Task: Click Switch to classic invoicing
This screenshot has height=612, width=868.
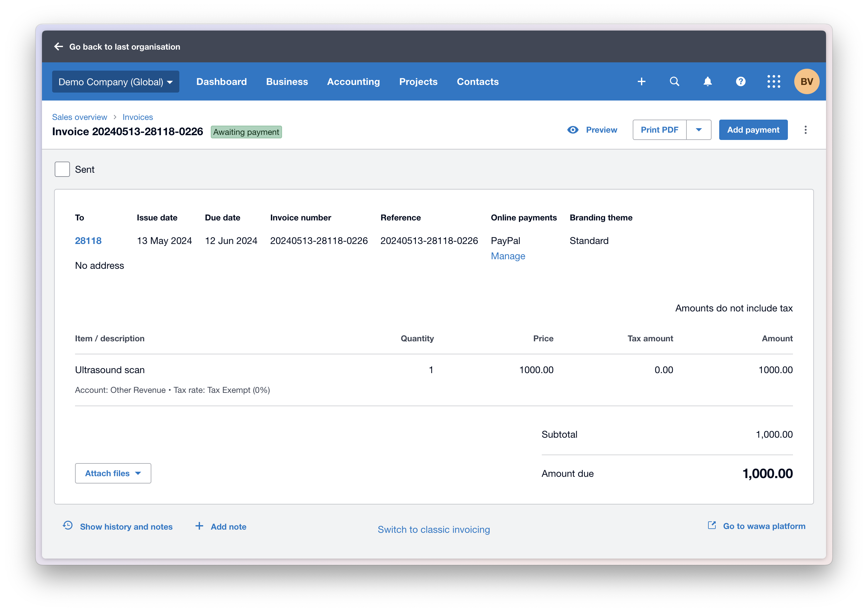Action: 434,530
